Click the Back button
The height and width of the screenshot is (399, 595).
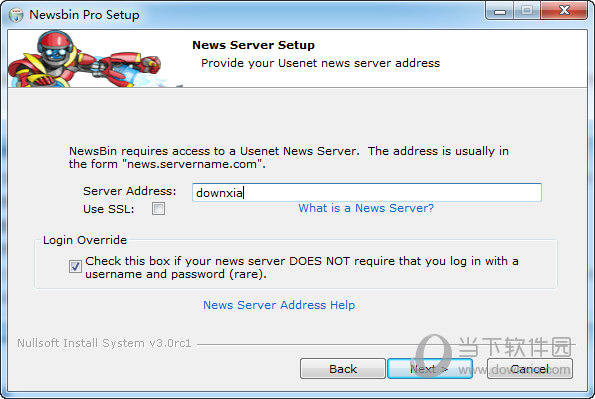pyautogui.click(x=343, y=369)
